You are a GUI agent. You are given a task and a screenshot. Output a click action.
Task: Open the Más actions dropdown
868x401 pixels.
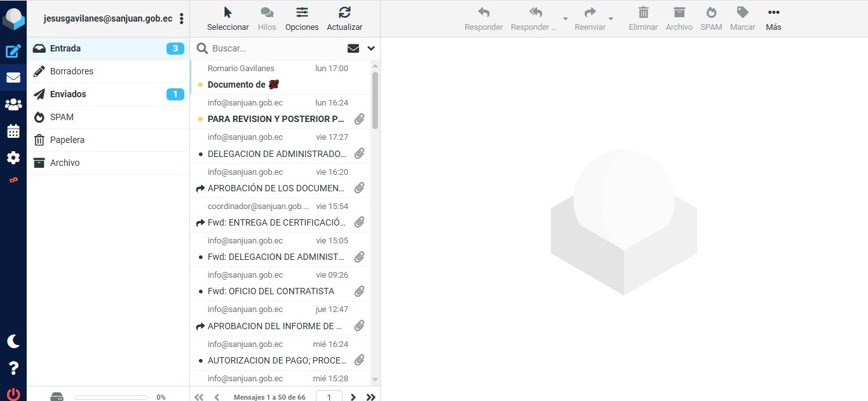[x=773, y=19]
